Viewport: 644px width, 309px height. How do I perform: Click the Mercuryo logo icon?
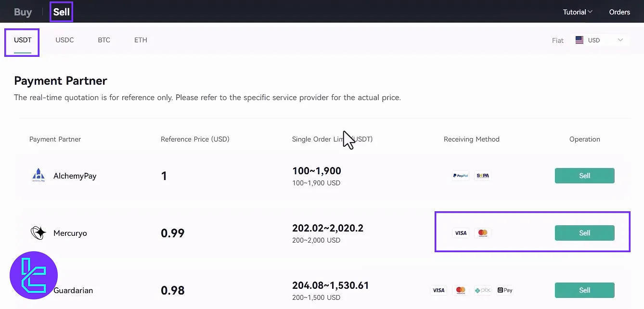pos(39,233)
